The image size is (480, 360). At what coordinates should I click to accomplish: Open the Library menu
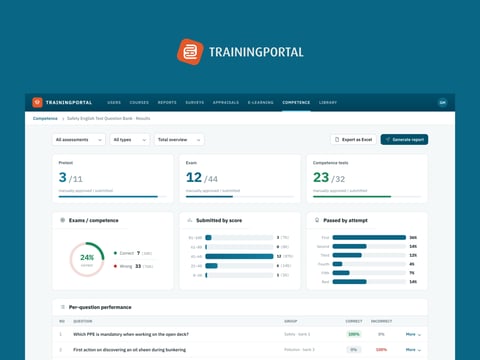(328, 102)
